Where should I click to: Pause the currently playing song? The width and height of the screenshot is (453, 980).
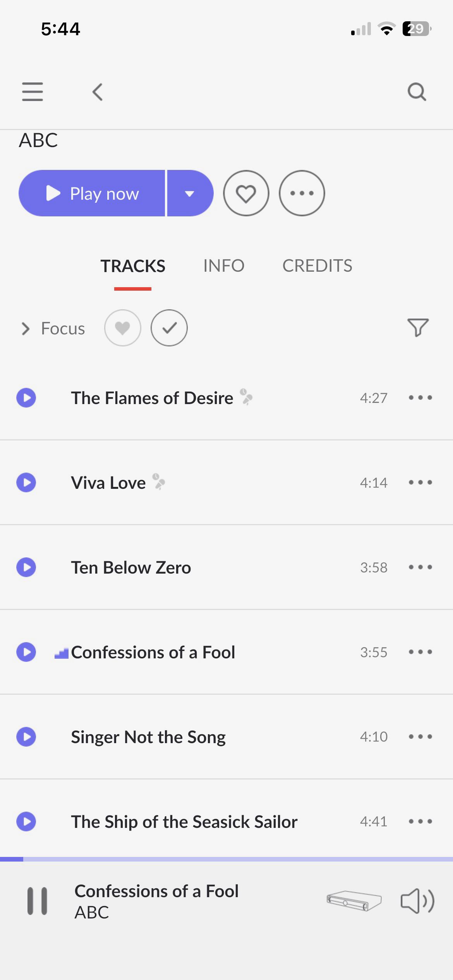(x=37, y=901)
